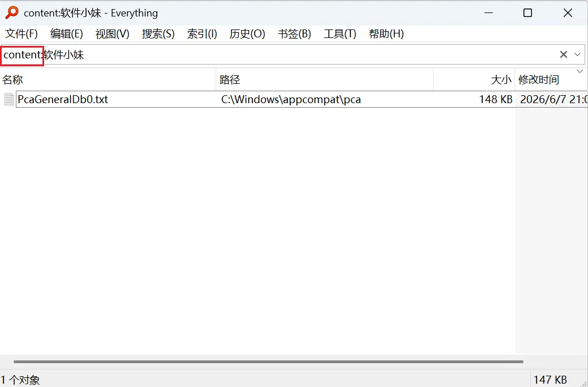The height and width of the screenshot is (387, 588).
Task: Click the 2026/6/7 modified date cell
Action: point(553,100)
